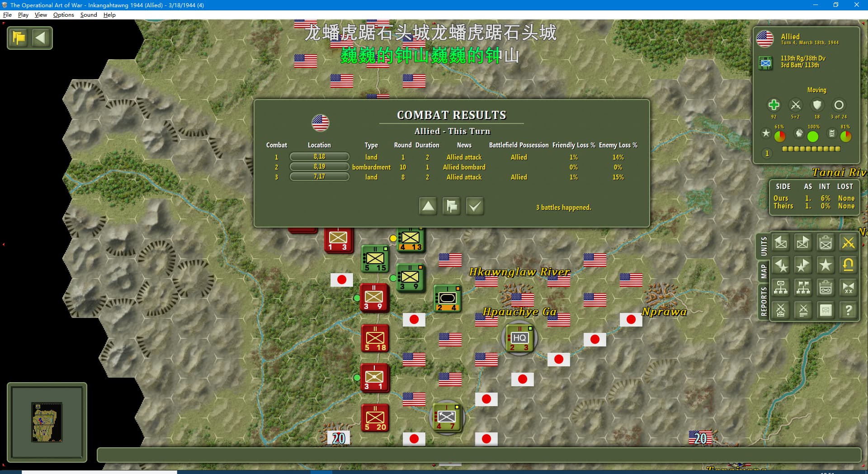Image resolution: width=868 pixels, height=474 pixels.
Task: Select the green armor unit counter 2-4
Action: [447, 298]
